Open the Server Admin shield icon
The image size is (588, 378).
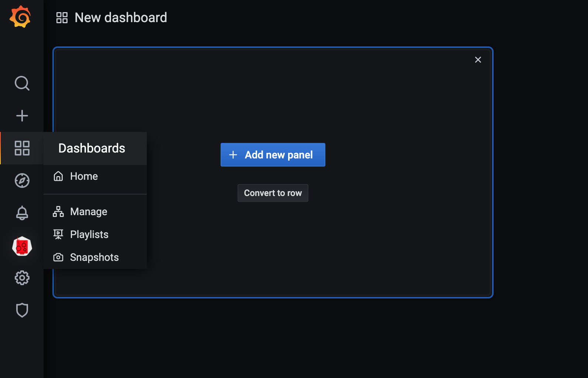tap(22, 310)
